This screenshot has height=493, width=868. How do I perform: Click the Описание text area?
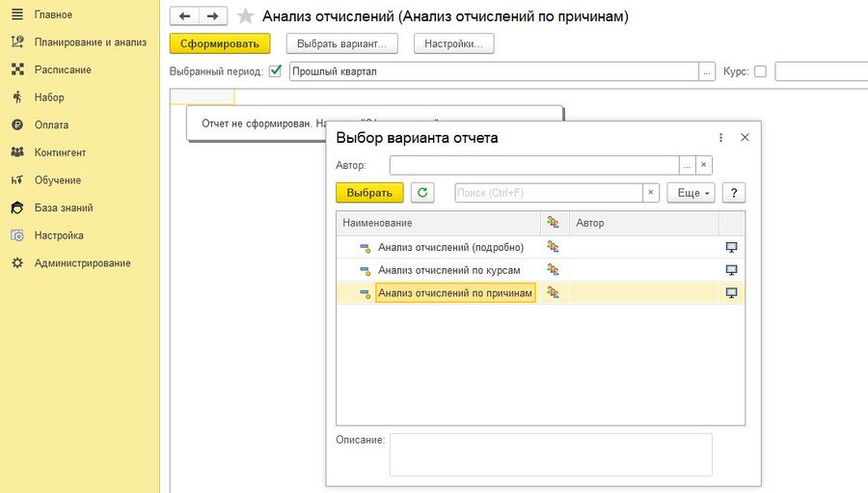(x=551, y=454)
